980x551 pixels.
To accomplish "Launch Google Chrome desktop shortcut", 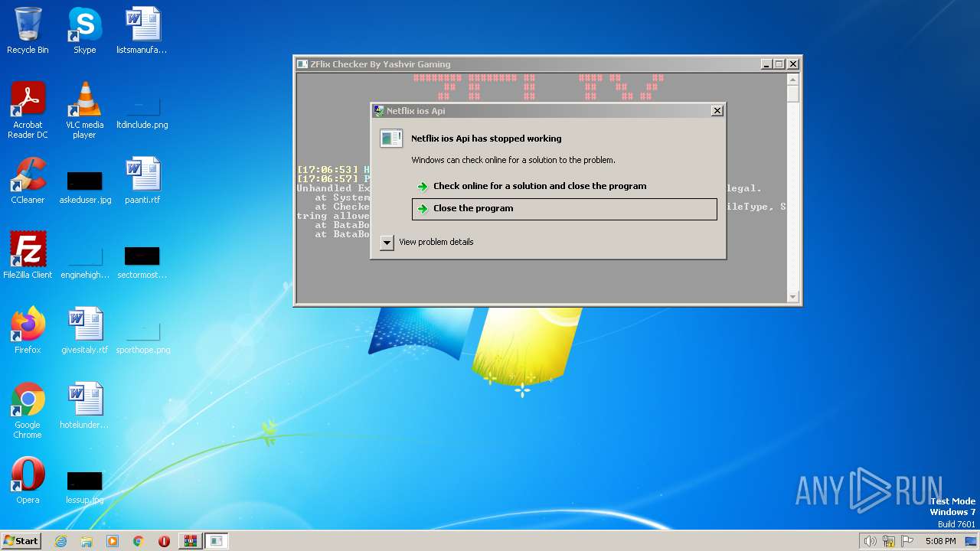I will [x=28, y=411].
